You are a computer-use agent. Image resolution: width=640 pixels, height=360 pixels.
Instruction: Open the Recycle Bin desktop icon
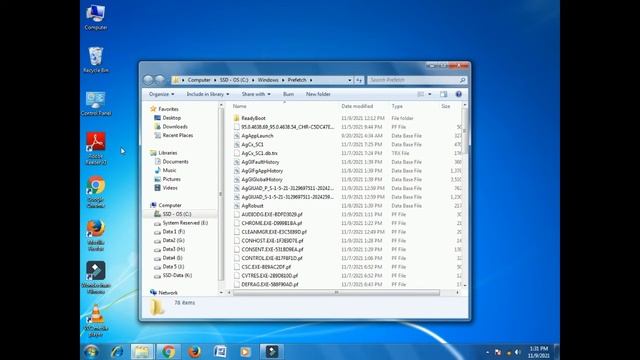point(96,60)
